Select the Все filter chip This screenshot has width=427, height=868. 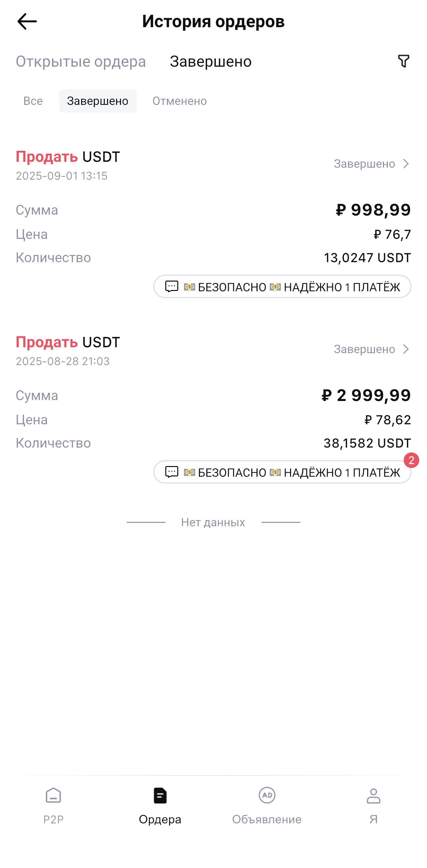click(x=33, y=101)
